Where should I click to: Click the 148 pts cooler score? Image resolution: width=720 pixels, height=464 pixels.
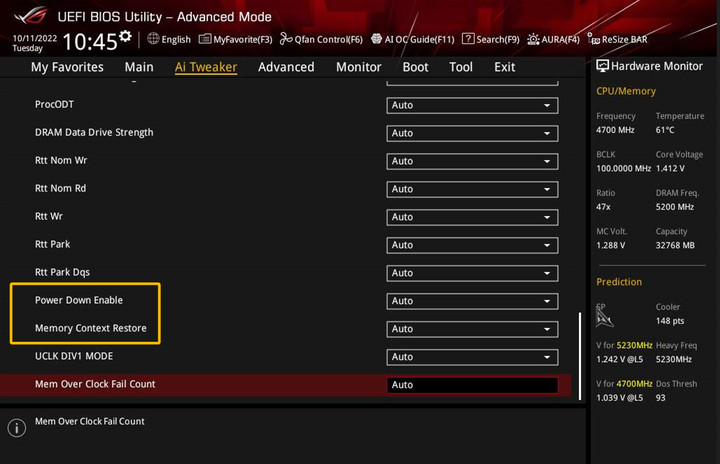coord(670,321)
